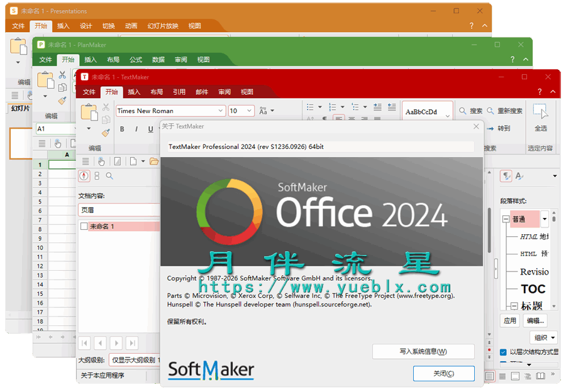Click the go to first item navigation button
The image size is (566, 392).
click(x=84, y=343)
